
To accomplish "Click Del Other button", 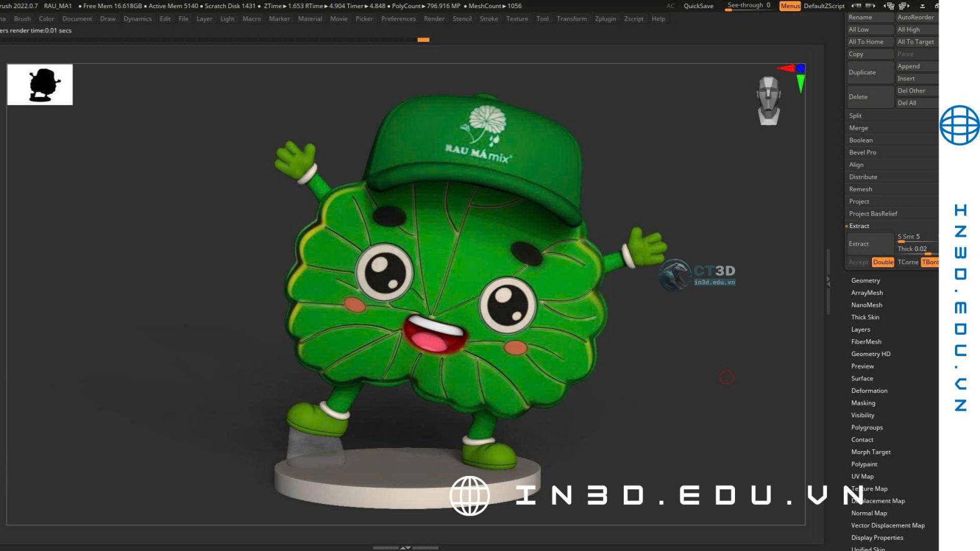I will 917,91.
